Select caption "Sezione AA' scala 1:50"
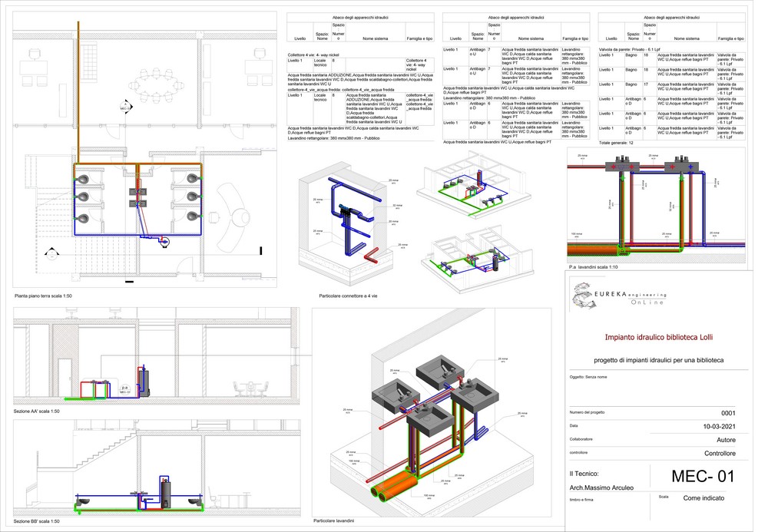 pyautogui.click(x=36, y=411)
